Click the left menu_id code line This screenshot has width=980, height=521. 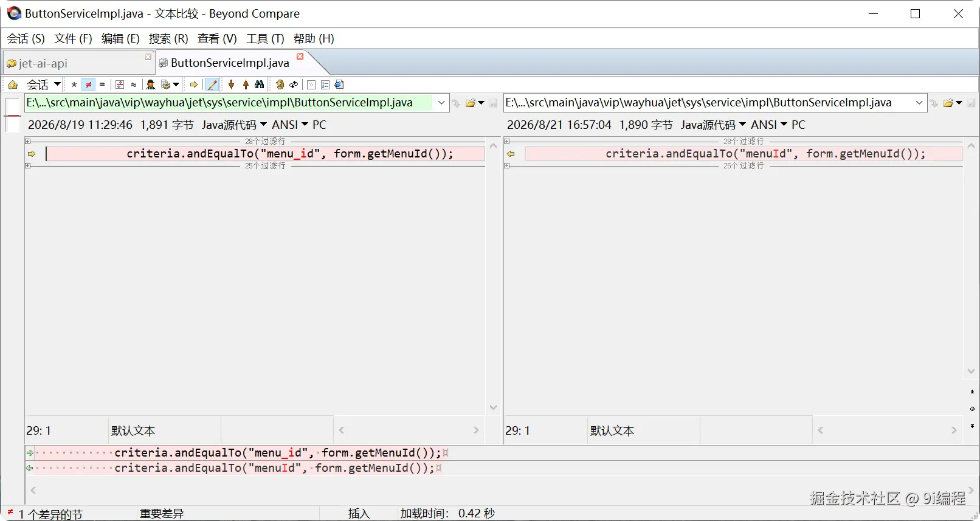click(x=266, y=154)
